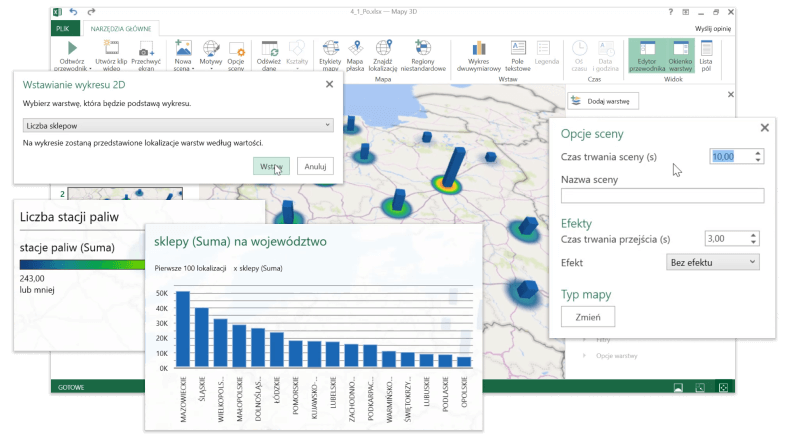Switch to Mapa płaska icon

355,48
